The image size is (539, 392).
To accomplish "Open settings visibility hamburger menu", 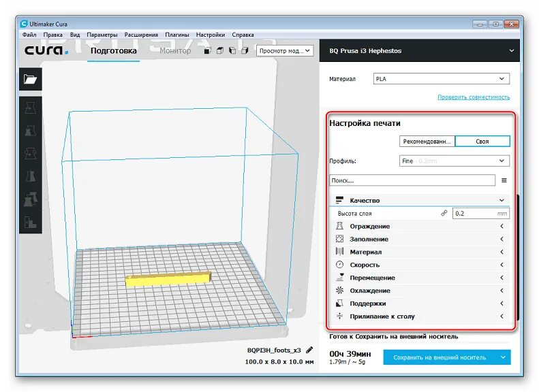I will point(504,180).
